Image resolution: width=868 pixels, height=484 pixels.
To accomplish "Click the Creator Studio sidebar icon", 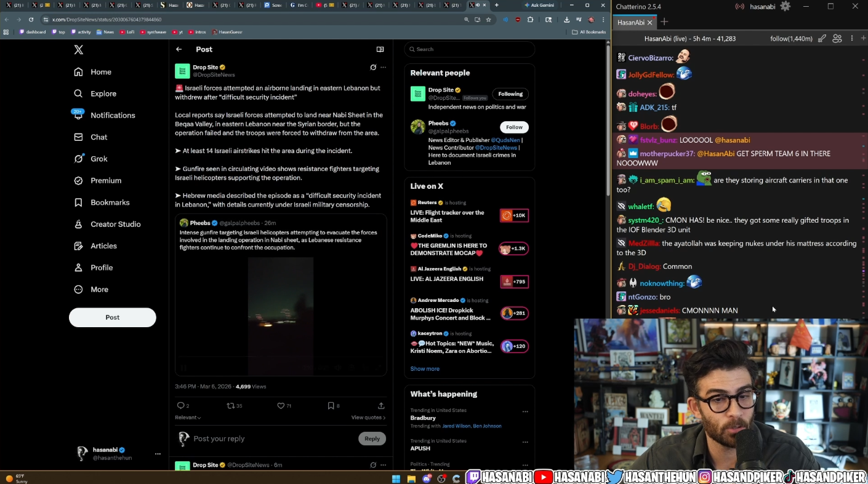I will 78,224.
